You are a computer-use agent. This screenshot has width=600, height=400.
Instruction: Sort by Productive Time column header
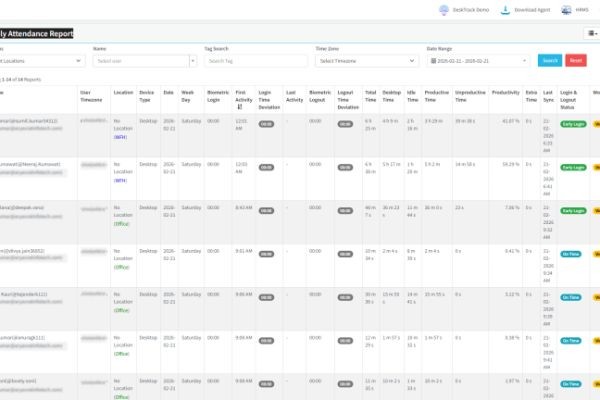pyautogui.click(x=437, y=96)
